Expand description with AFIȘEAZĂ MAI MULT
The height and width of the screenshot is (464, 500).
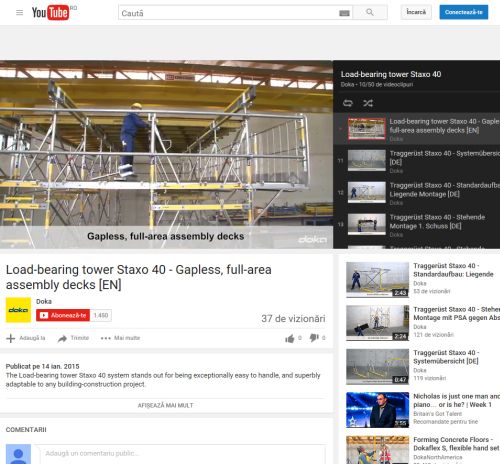[166, 405]
